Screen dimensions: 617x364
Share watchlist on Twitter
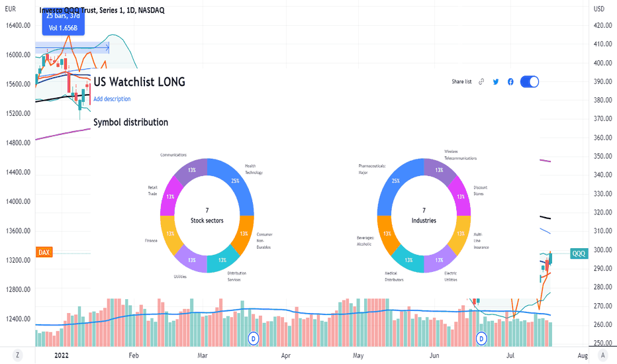[x=496, y=82]
